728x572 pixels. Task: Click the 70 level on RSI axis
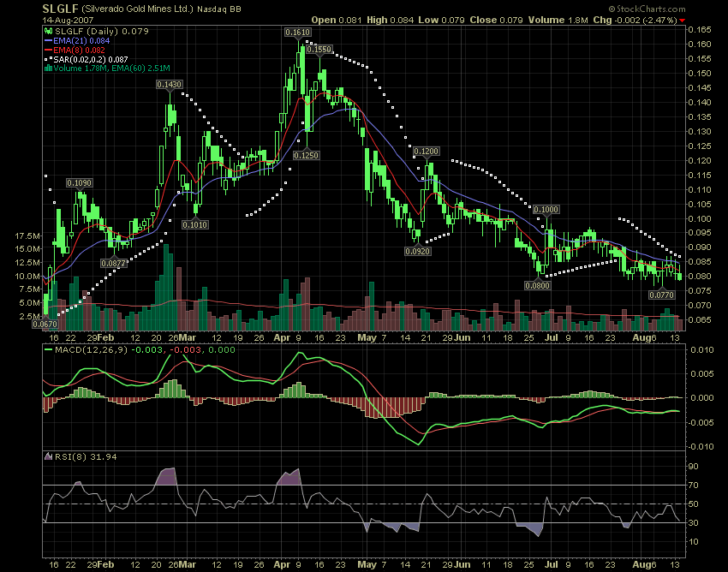693,486
